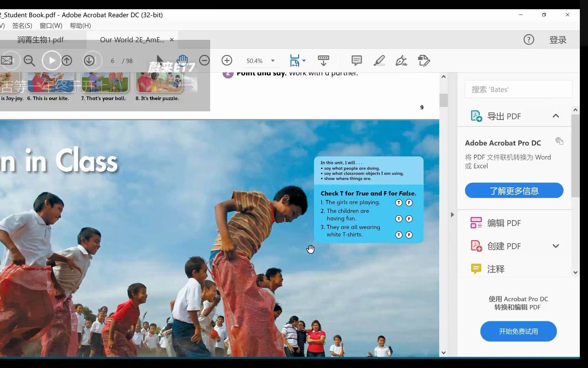Close the Our World 2E_AmE tab
588x368 pixels.
(x=171, y=40)
